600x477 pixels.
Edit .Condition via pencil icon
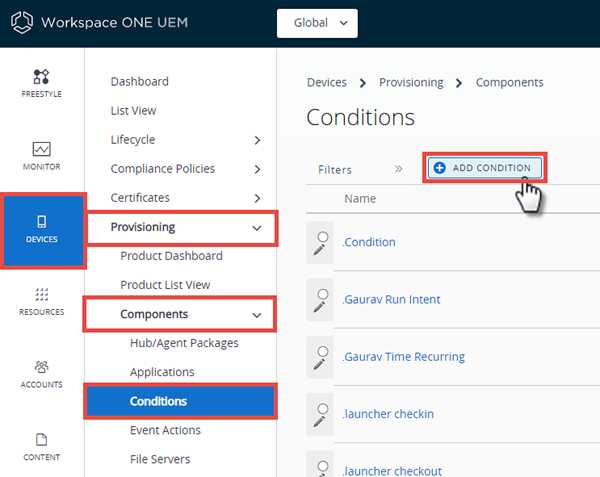tap(319, 250)
